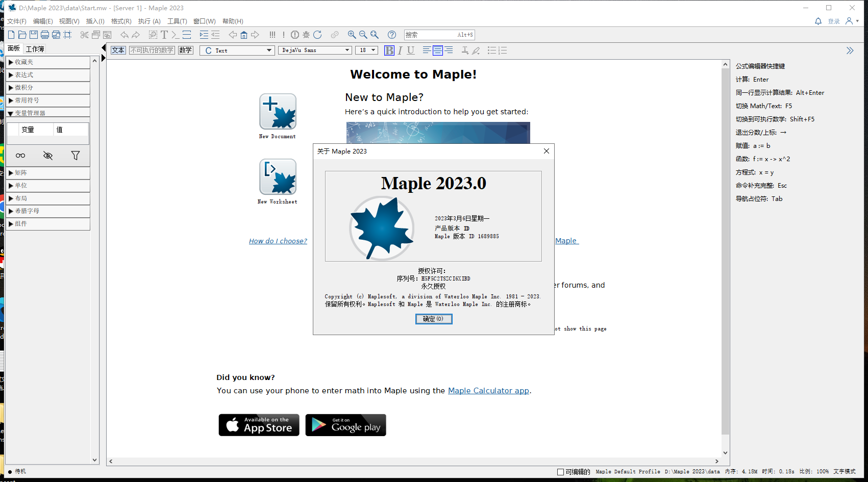This screenshot has height=482, width=868.
Task: Restart the Maple server via circular arrow icon
Action: coord(317,35)
